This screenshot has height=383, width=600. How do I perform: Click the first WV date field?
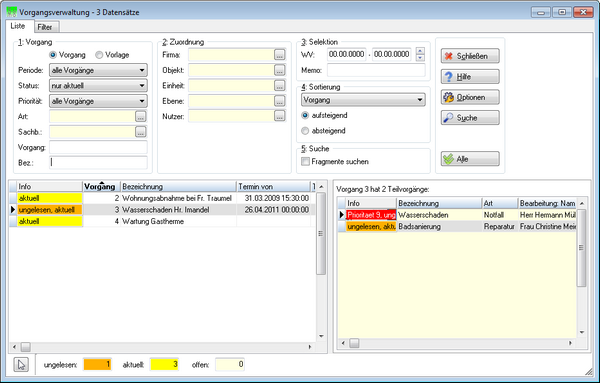tap(347, 54)
